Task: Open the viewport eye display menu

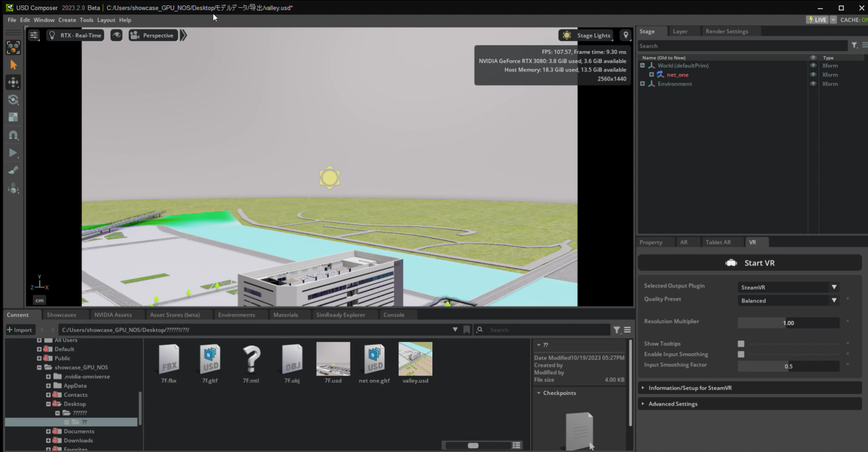Action: pos(116,35)
